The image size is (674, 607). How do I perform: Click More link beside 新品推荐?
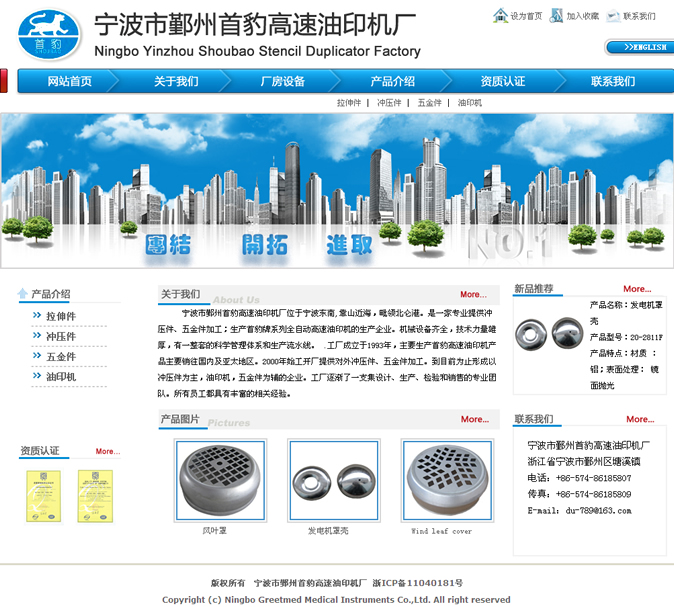point(636,289)
